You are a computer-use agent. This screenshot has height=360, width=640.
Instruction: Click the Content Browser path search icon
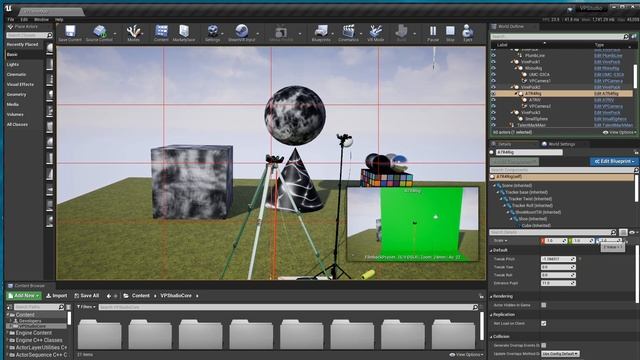coord(61,307)
